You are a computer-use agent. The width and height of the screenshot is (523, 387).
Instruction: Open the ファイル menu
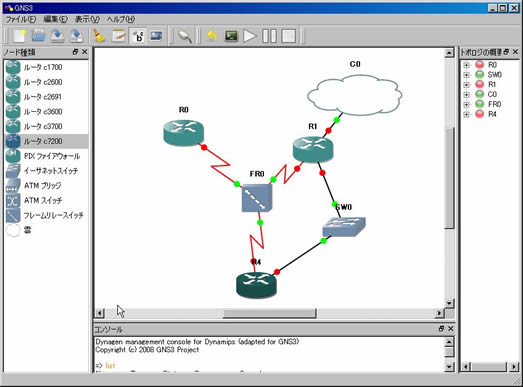point(21,19)
